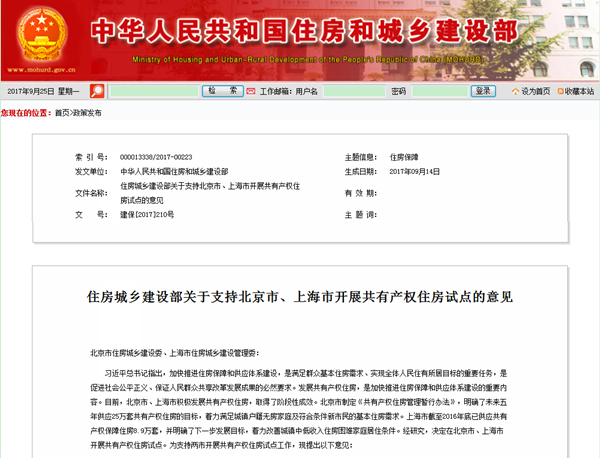600x458 pixels.
Task: Click paragraph line starting 习近平总书记指出
Action: tap(306, 373)
